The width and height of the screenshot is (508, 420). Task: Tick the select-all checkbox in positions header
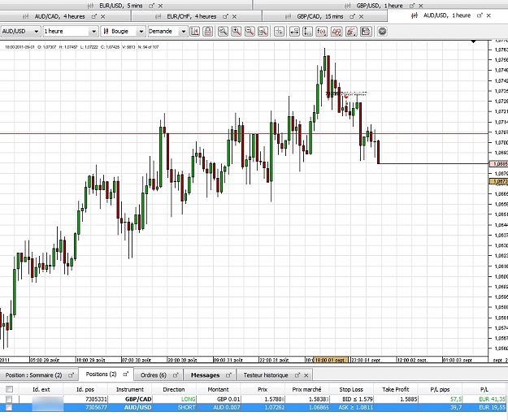coord(10,389)
